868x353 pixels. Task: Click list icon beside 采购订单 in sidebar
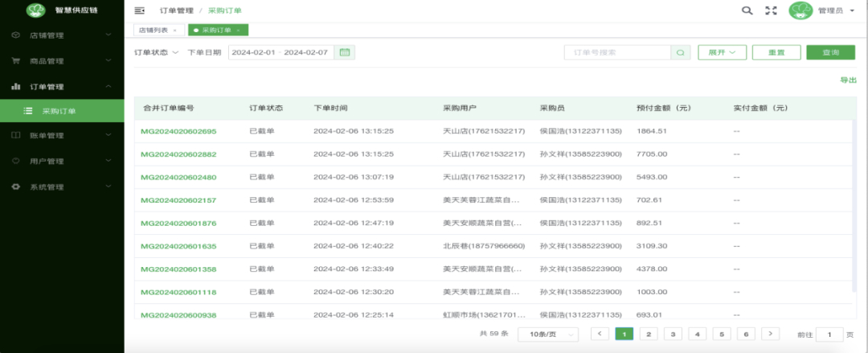(x=27, y=112)
